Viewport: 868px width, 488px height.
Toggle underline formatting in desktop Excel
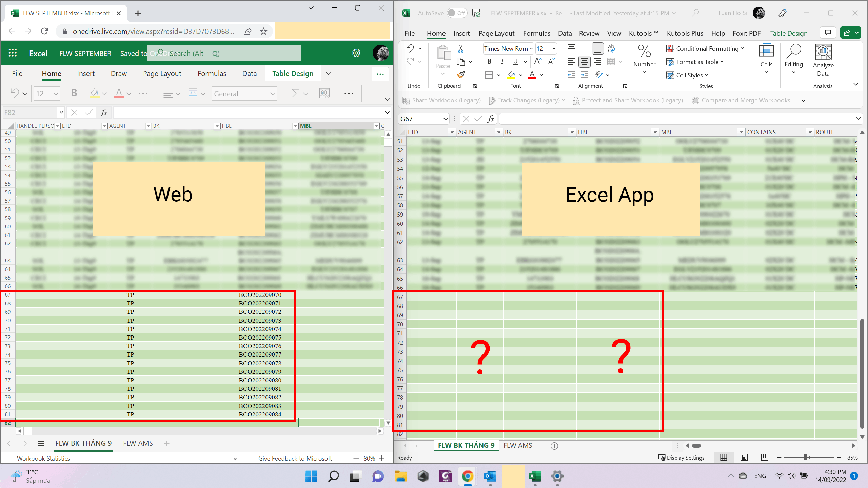[515, 61]
